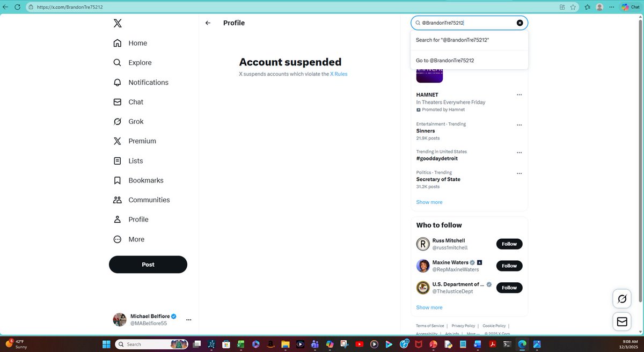Open Chat in the sidebar
Viewport: 644px width, 352px height.
pos(128,102)
